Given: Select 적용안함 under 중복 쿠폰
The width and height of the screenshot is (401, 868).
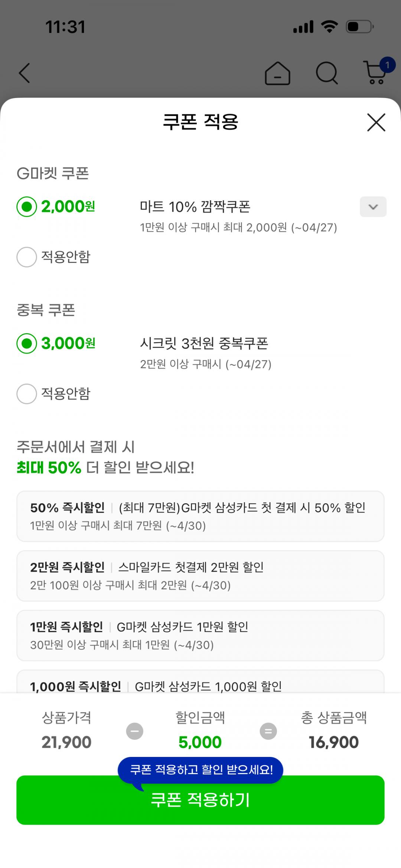Looking at the screenshot, I should (27, 394).
